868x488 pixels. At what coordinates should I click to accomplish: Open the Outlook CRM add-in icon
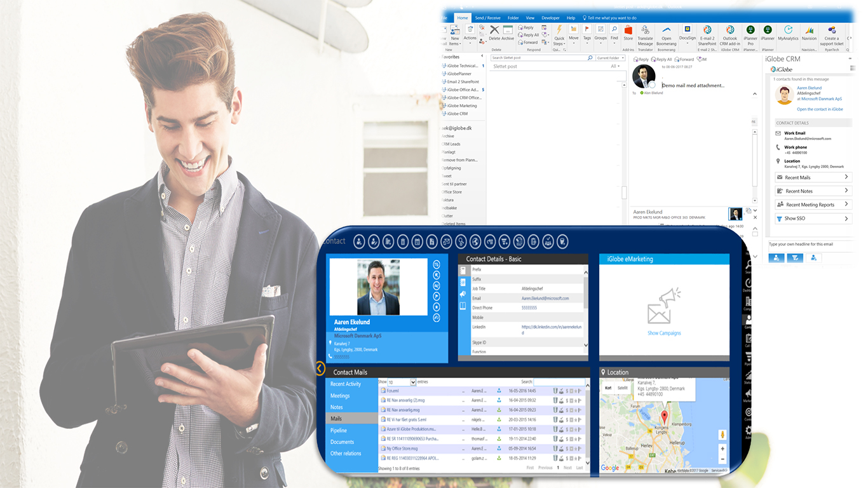point(730,30)
